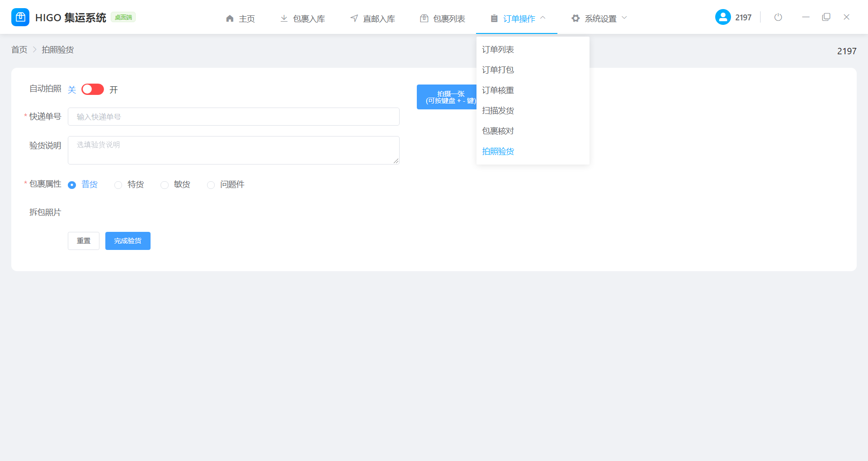Click the 桌面端 green badge
This screenshot has width=868, height=461.
pos(123,17)
